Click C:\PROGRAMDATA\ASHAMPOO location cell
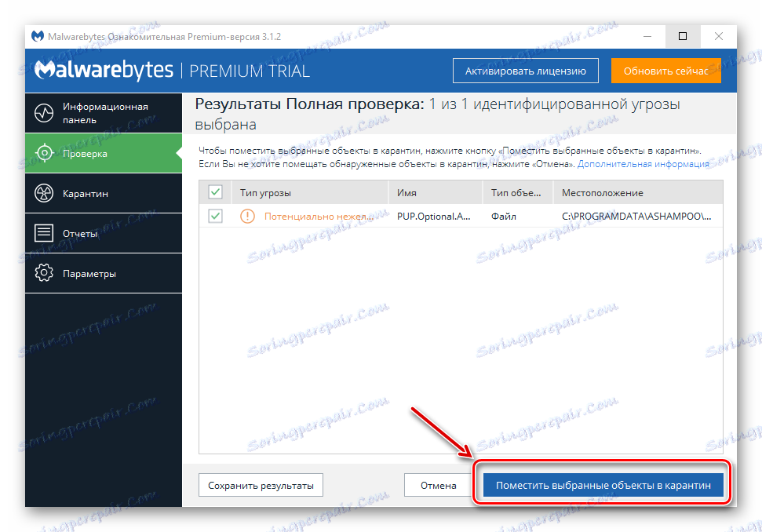Screen dimensions: 762x532 pyautogui.click(x=636, y=217)
